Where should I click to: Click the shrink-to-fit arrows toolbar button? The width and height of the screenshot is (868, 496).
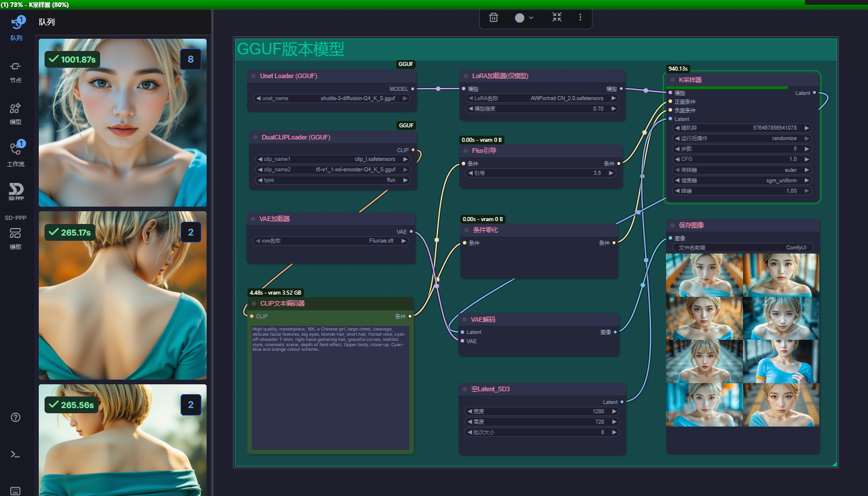(x=557, y=17)
